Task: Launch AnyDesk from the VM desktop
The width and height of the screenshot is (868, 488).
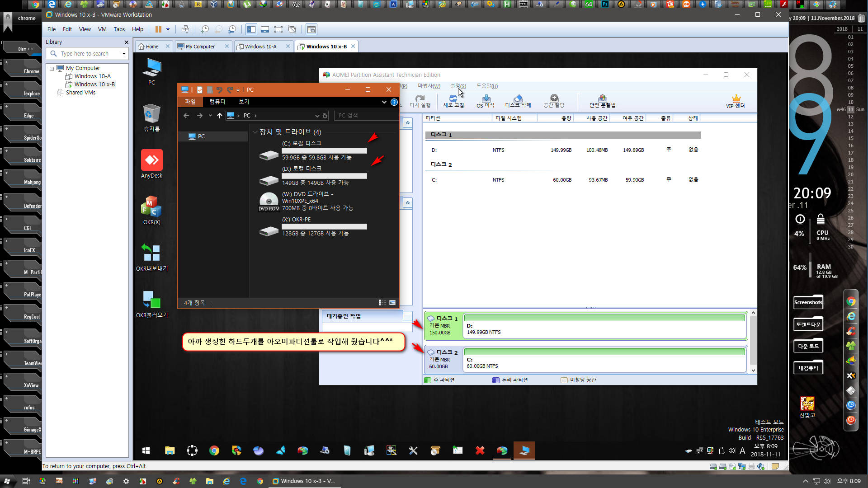Action: pos(152,164)
